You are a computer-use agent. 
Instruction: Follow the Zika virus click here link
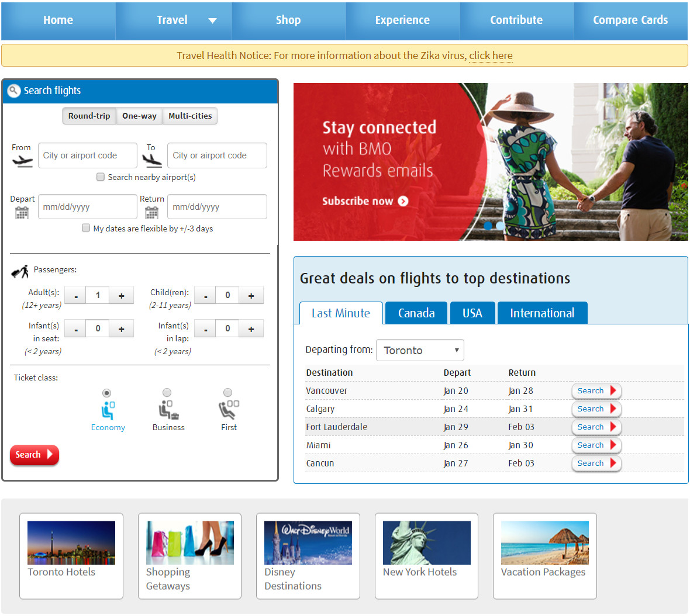(x=491, y=56)
